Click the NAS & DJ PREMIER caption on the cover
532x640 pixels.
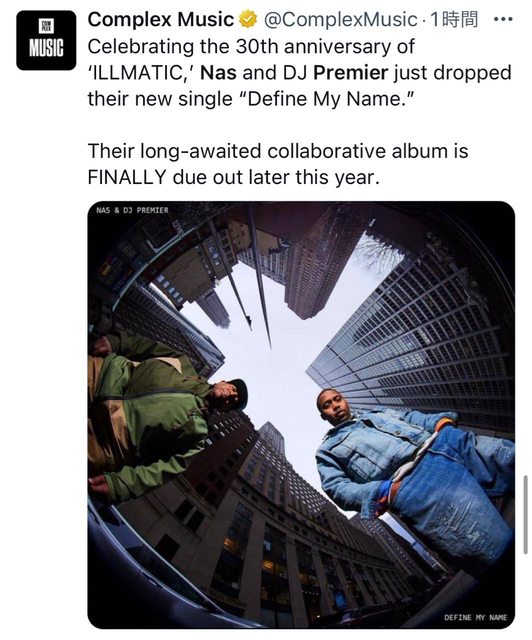pyautogui.click(x=132, y=210)
